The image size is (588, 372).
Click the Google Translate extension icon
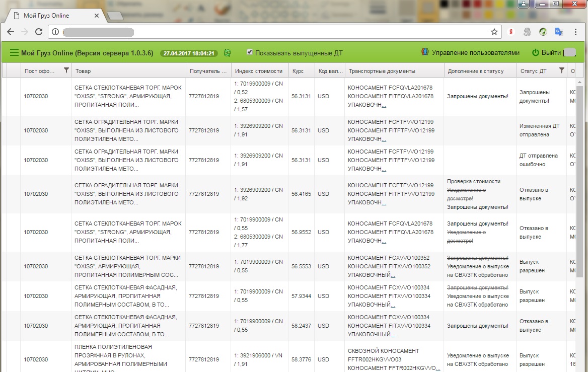[558, 32]
